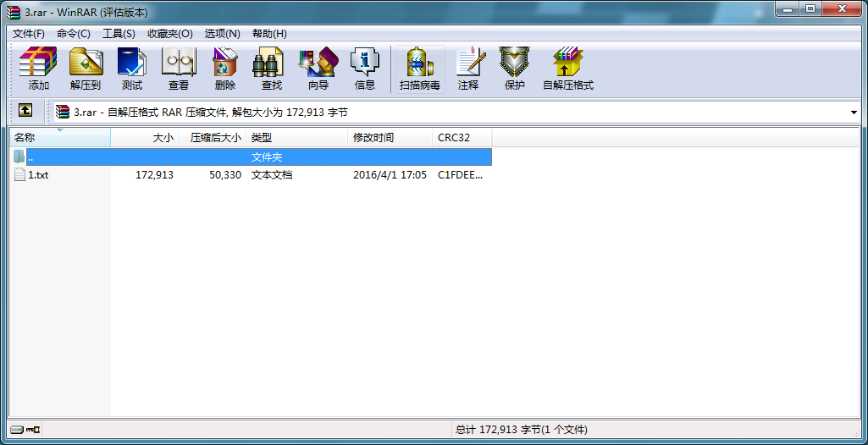Click the size value 172,913 for 1.txt

154,175
